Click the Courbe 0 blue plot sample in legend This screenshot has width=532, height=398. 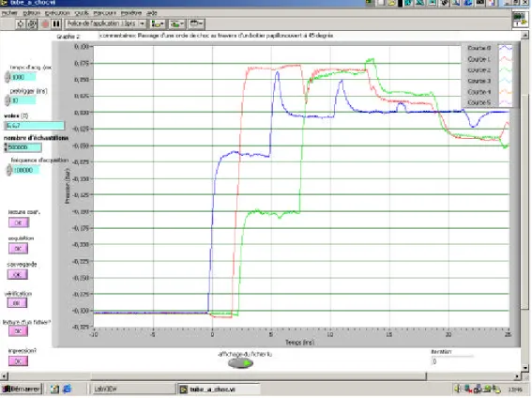505,48
